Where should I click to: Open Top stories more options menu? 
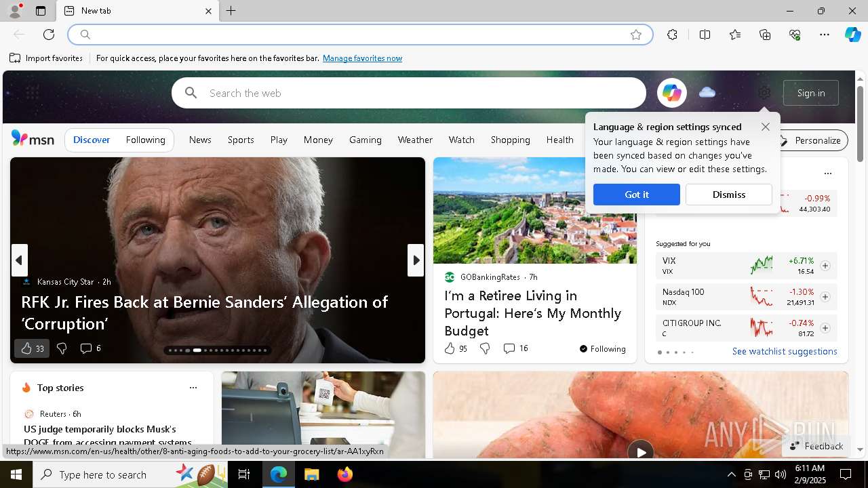click(193, 388)
